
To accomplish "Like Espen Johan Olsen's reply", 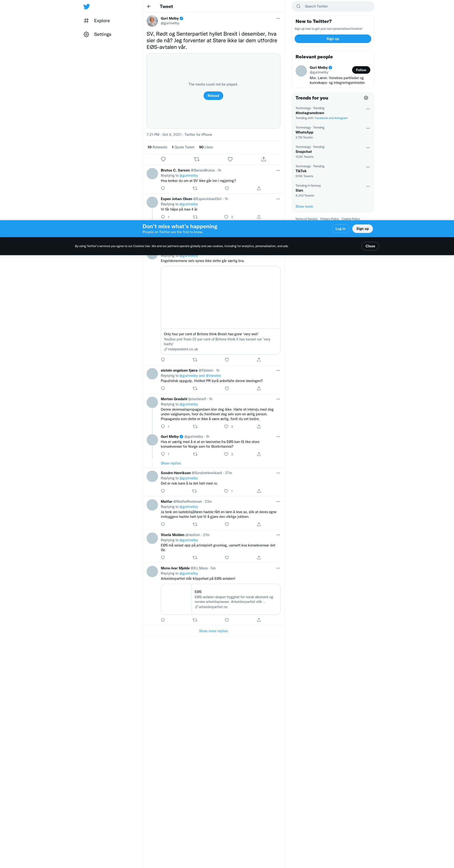I will tap(226, 217).
